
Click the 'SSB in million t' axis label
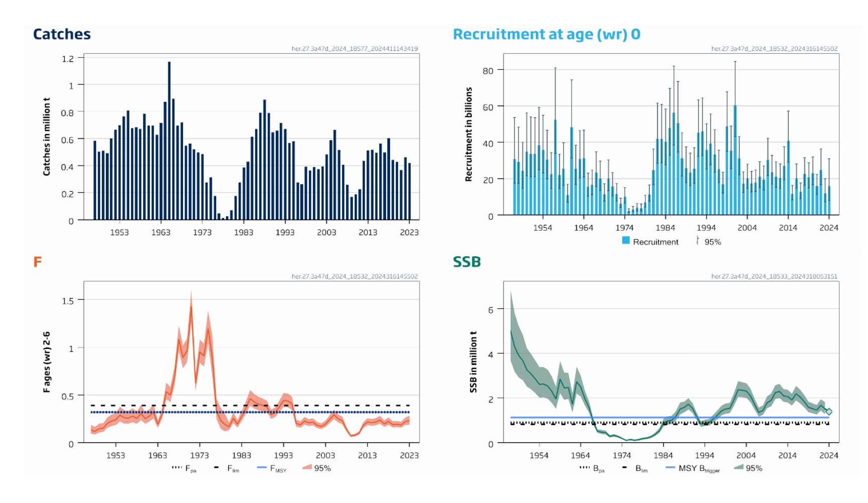tap(473, 362)
